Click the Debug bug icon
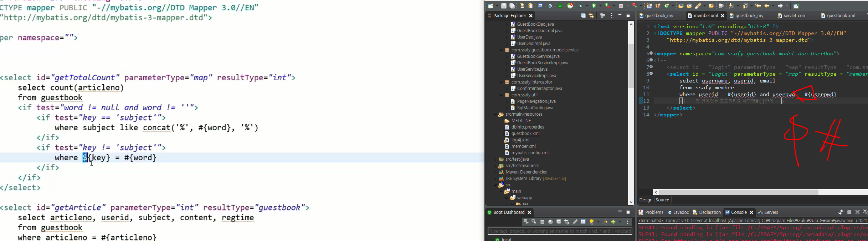This screenshot has width=868, height=241. 581,6
